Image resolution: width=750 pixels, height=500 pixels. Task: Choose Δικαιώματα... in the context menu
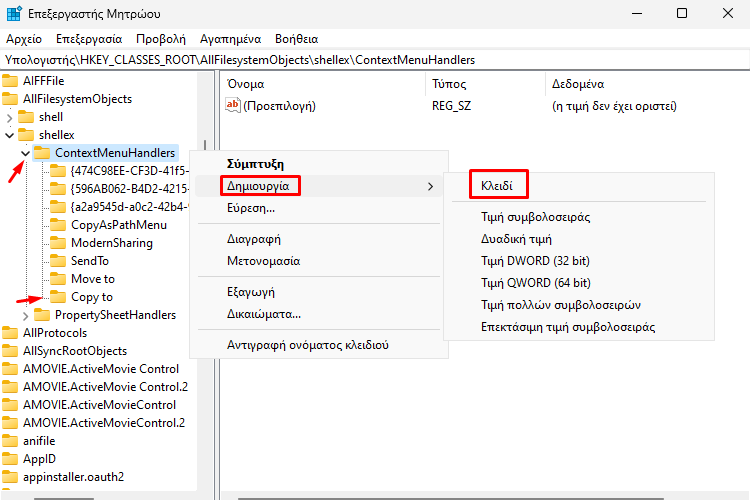(319, 314)
